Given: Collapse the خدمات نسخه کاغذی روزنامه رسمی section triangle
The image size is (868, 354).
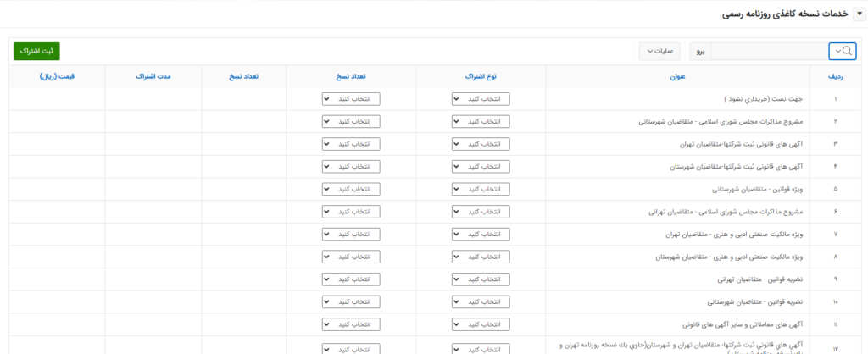Looking at the screenshot, I should click(860, 14).
